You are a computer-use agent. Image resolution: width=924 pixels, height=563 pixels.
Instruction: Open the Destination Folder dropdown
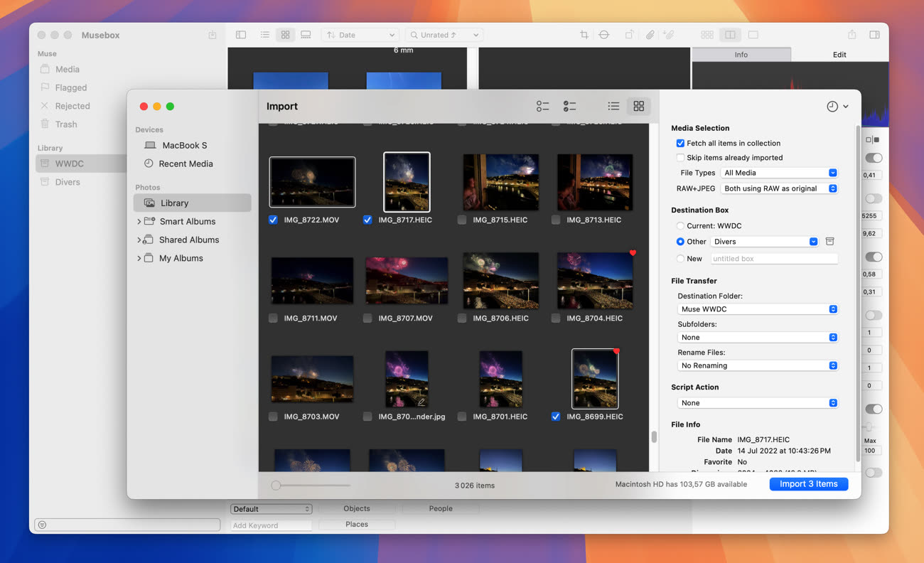[758, 309]
